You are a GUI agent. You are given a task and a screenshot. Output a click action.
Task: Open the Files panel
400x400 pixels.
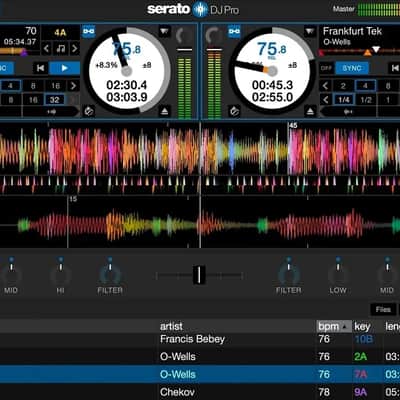tap(383, 310)
